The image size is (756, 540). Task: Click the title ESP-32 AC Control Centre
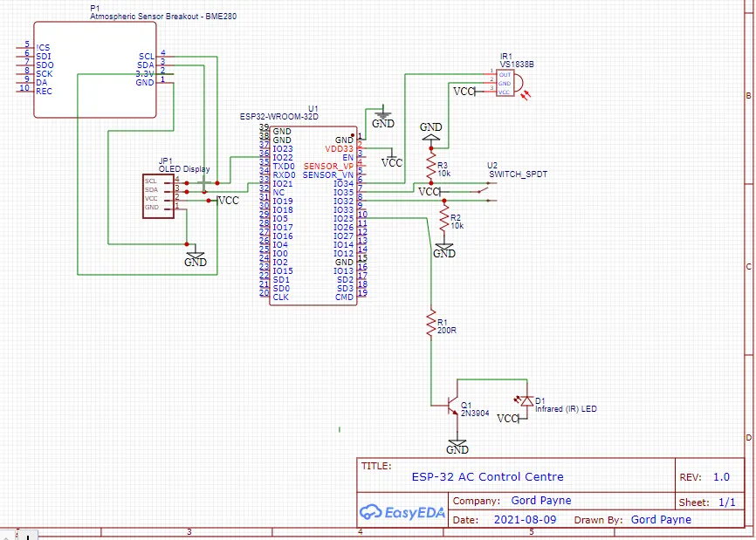(487, 477)
